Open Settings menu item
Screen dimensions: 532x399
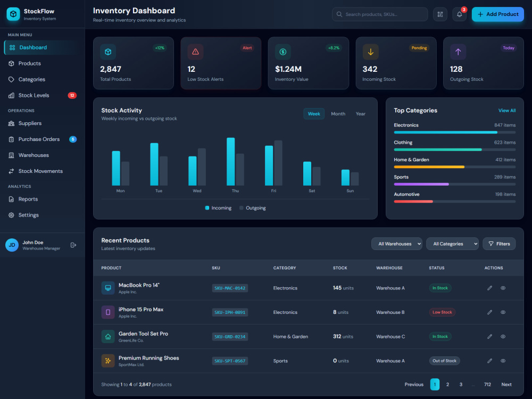(x=43, y=215)
